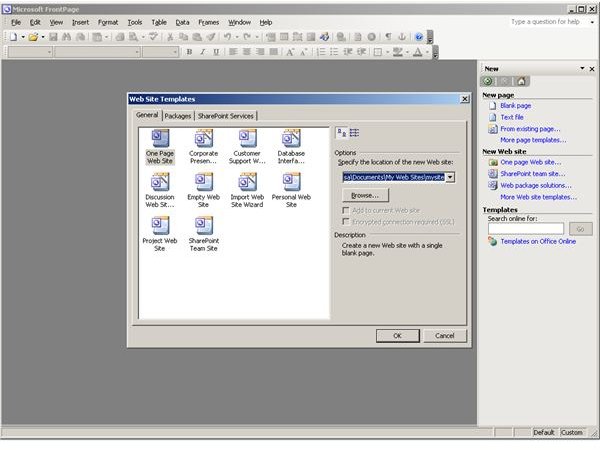Click the Search online for field
The height and width of the screenshot is (450, 600).
tap(526, 229)
